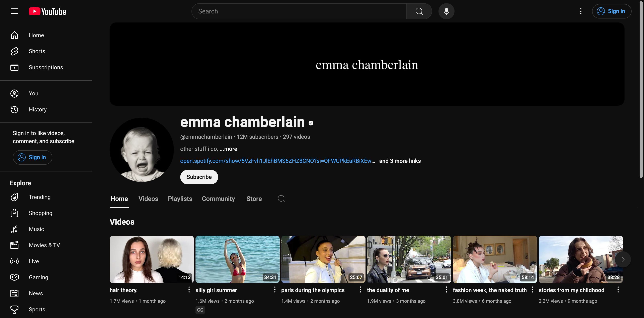Go to Trending in Explore
The image size is (644, 318).
[39, 197]
